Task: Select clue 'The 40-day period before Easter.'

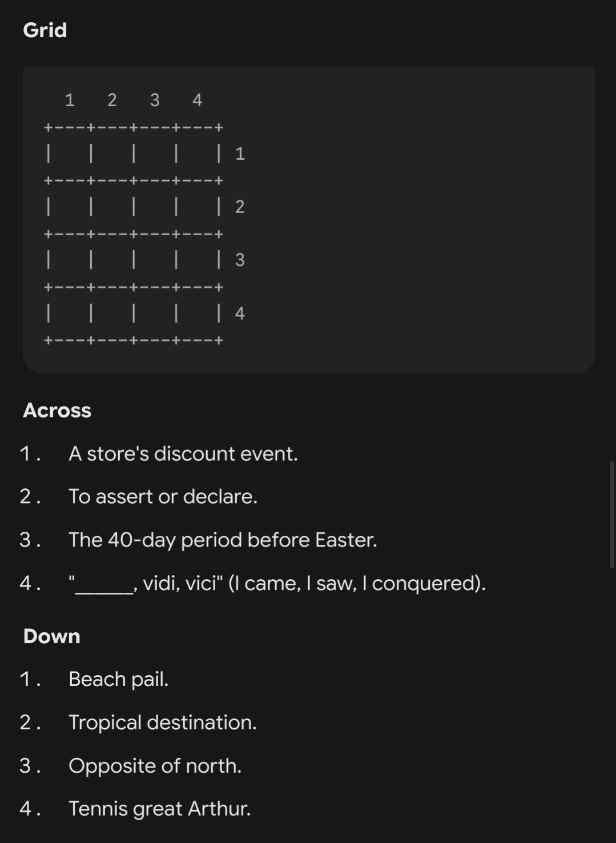Action: click(x=223, y=540)
